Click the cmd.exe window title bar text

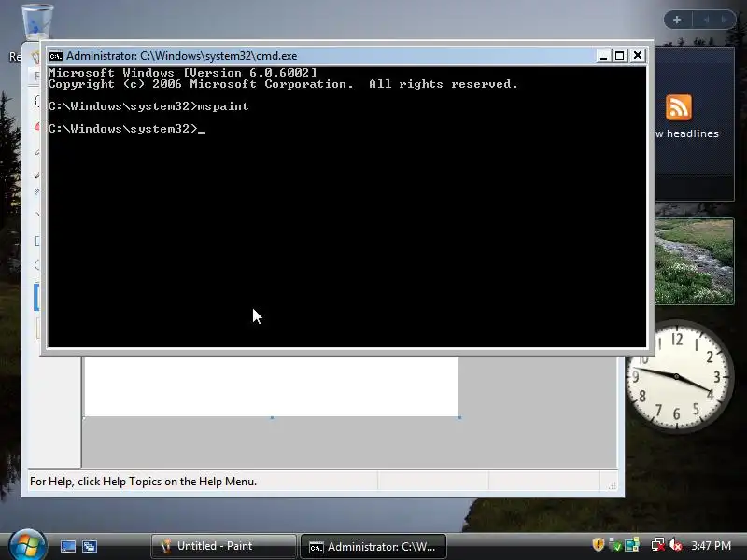click(181, 56)
